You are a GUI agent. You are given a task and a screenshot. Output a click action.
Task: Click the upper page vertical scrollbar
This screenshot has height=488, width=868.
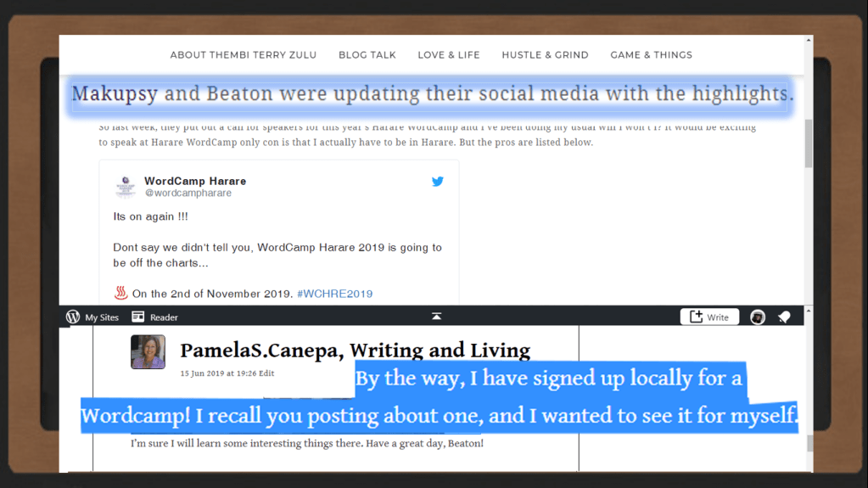point(809,143)
